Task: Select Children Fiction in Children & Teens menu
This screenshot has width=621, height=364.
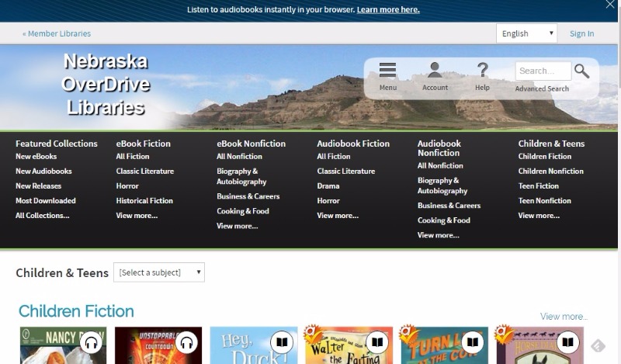Action: point(545,157)
